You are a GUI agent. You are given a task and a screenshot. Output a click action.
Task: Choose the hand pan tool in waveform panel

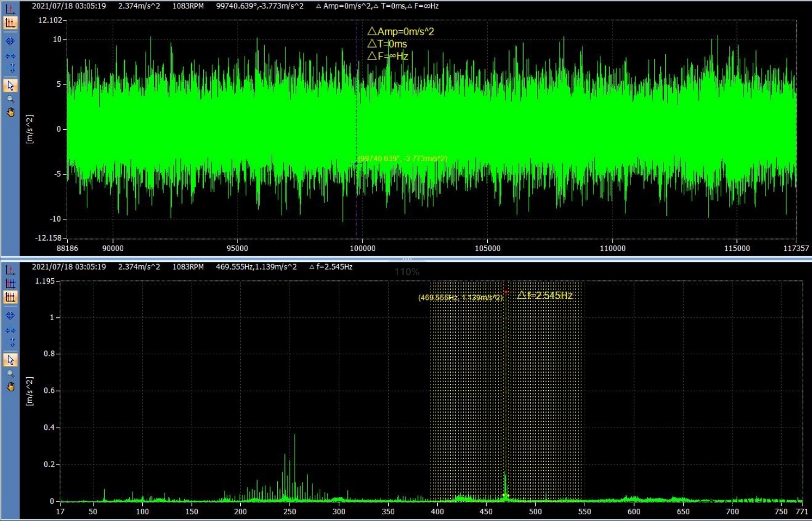point(10,112)
